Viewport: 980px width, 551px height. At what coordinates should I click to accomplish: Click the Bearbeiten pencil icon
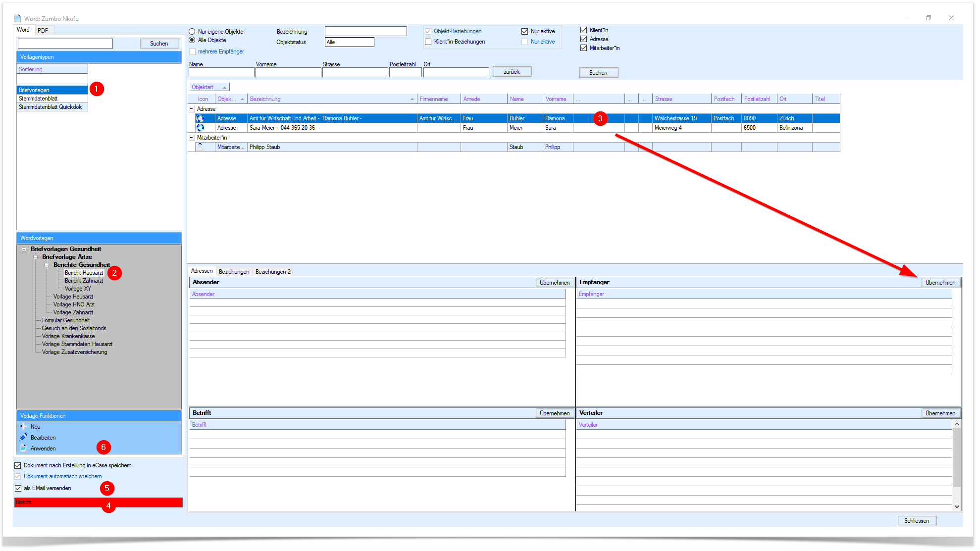[23, 438]
